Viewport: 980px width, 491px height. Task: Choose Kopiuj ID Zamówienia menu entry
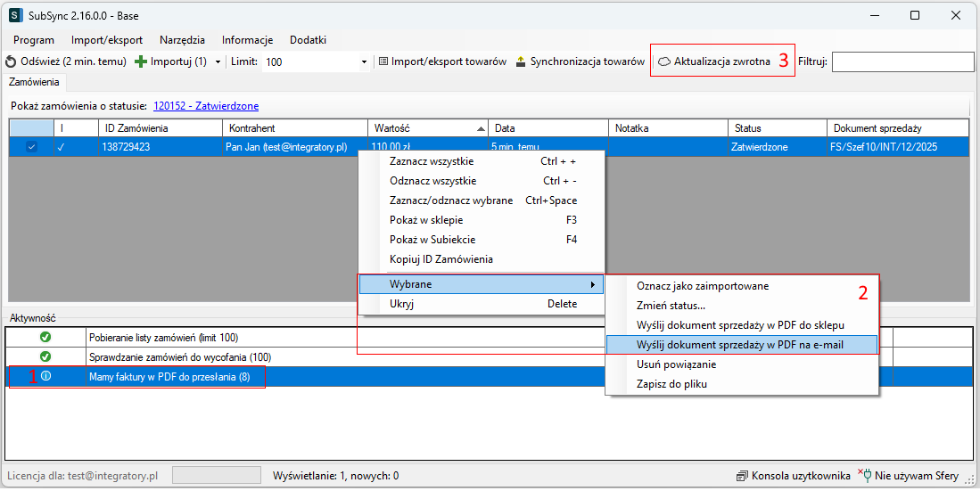[482, 258]
